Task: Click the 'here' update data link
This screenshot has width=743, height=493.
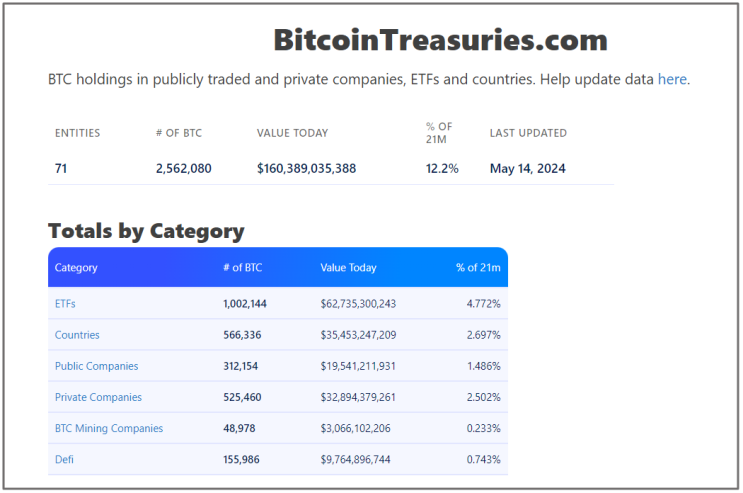Action: click(x=672, y=79)
